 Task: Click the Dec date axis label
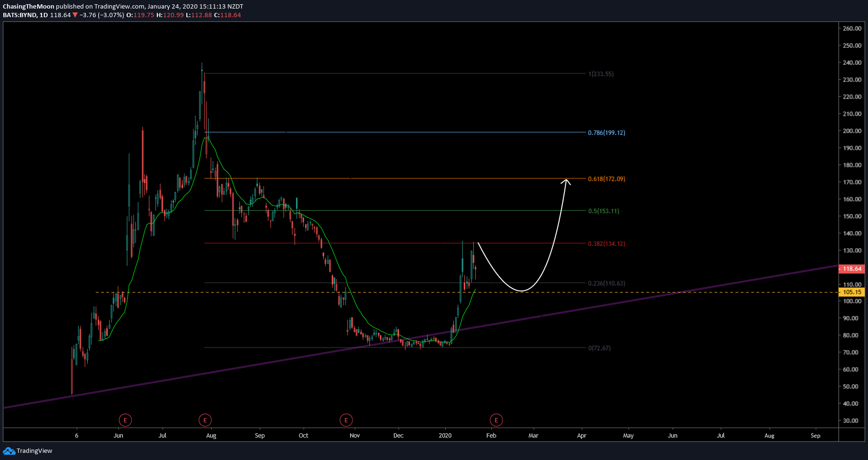click(398, 435)
